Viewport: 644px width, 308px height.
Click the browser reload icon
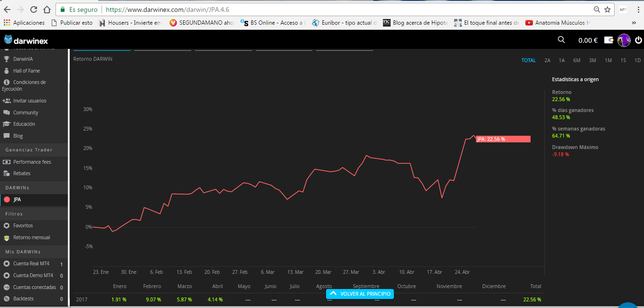34,9
